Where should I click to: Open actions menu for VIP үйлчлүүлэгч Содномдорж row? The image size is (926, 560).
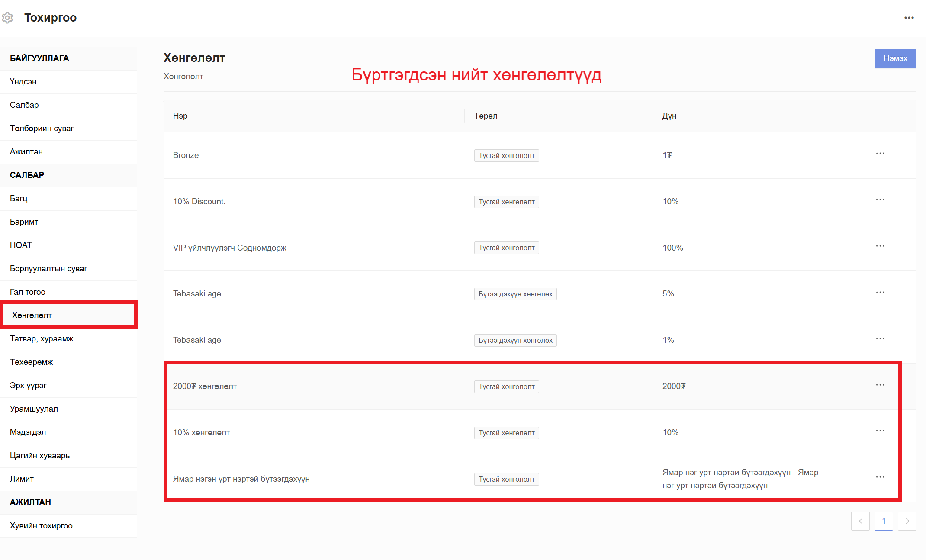pos(880,246)
